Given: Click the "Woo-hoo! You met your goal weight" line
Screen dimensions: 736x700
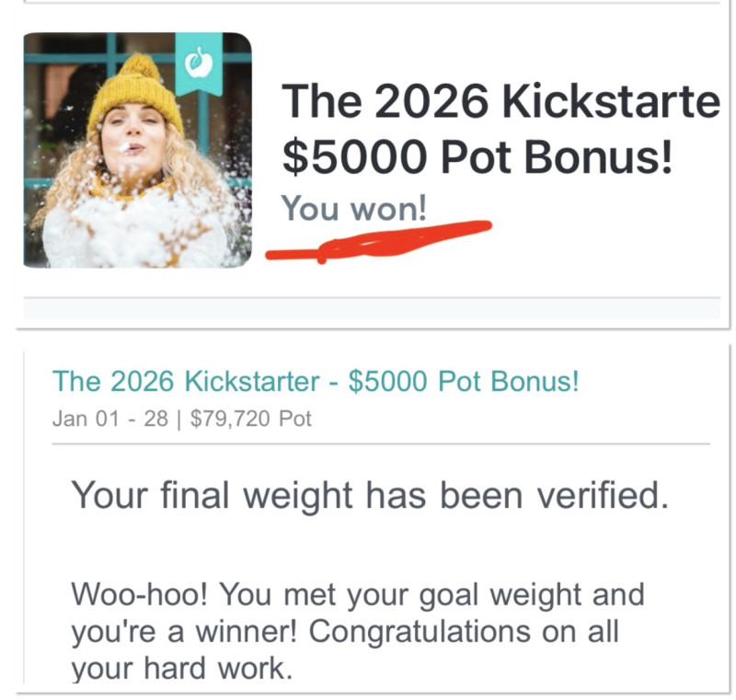Looking at the screenshot, I should (358, 594).
